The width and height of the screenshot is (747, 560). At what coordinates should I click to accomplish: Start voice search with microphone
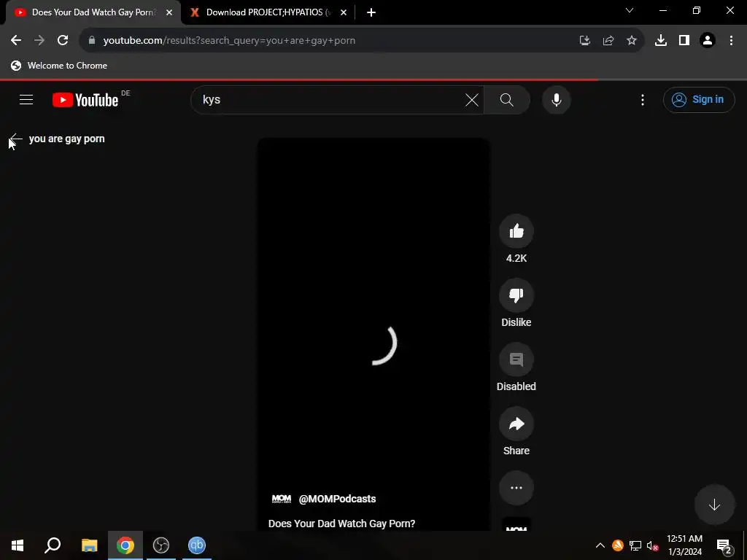tap(557, 100)
